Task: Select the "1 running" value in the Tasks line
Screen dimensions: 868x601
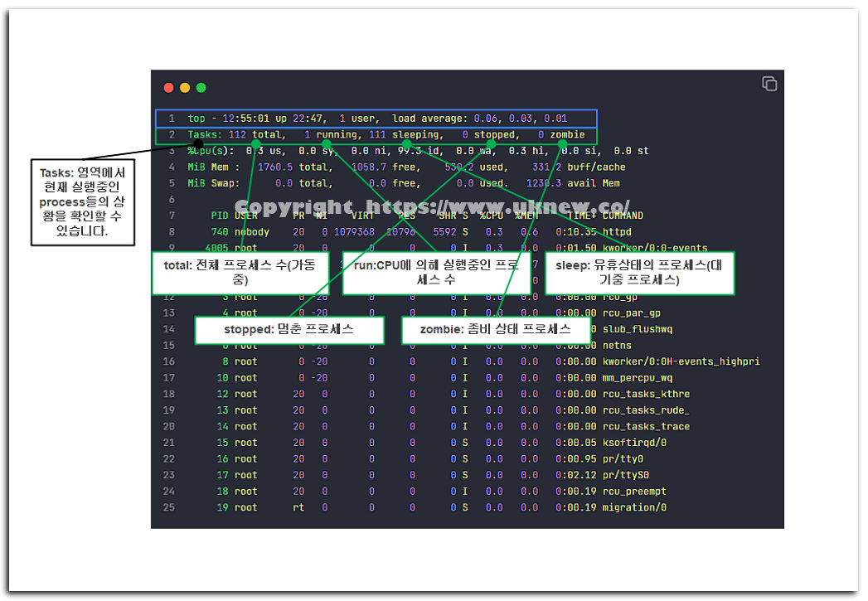Action: [331, 134]
